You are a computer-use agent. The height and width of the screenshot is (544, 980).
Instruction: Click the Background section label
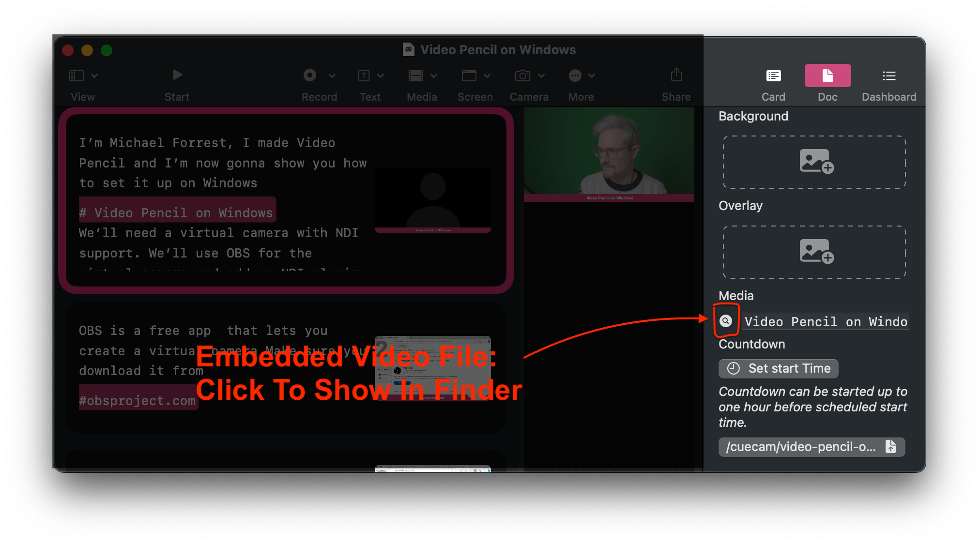tap(753, 116)
